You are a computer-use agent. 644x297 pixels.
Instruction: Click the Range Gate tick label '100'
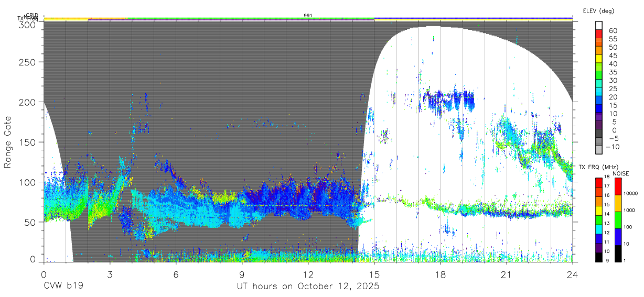pyautogui.click(x=28, y=182)
